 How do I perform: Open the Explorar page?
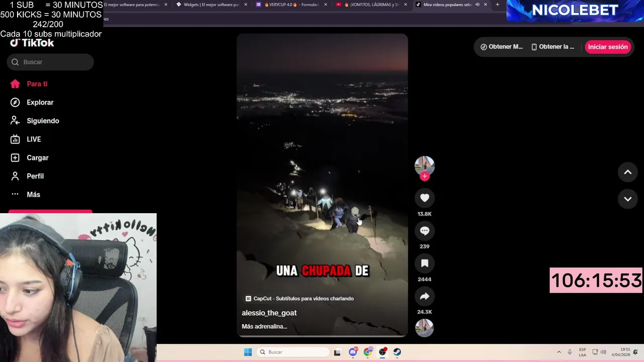[32, 103]
